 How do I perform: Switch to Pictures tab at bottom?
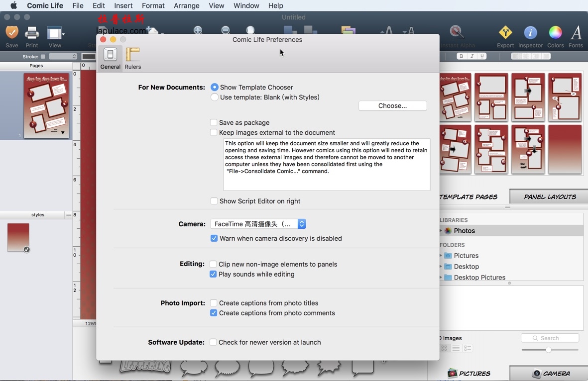(469, 374)
